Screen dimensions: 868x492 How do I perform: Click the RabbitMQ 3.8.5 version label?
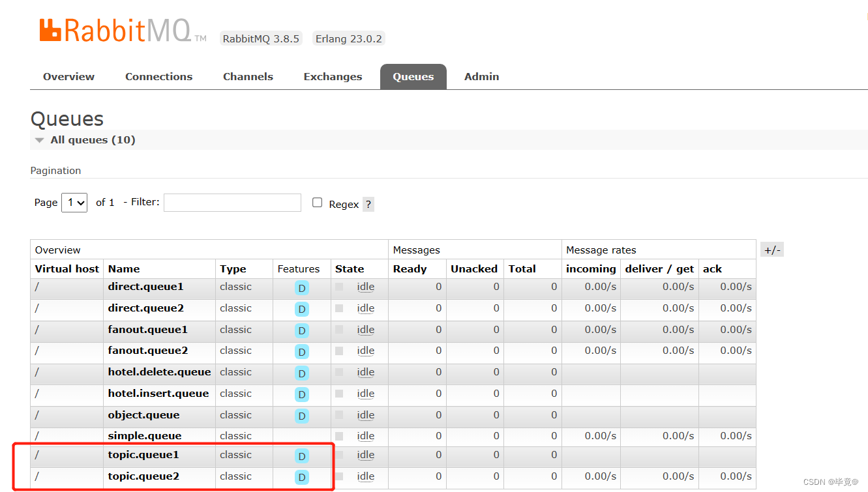coord(261,38)
